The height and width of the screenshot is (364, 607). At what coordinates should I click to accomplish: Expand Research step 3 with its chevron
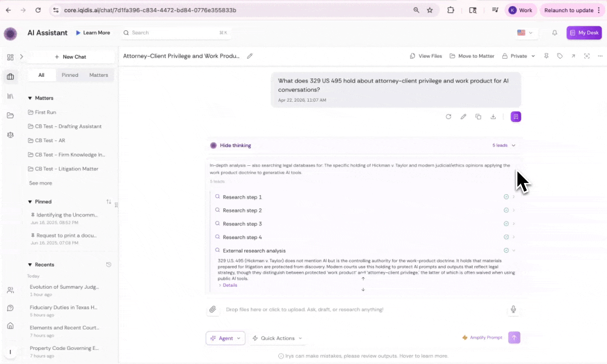coord(513,223)
